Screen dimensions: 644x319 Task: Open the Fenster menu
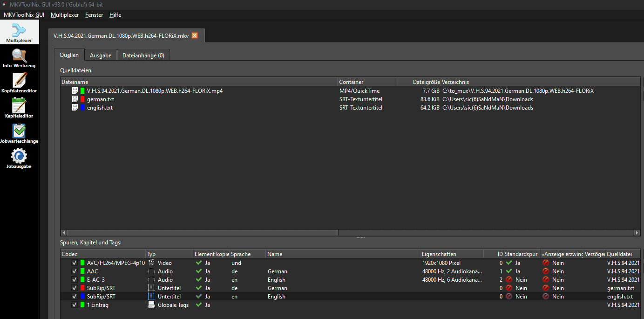pos(94,15)
